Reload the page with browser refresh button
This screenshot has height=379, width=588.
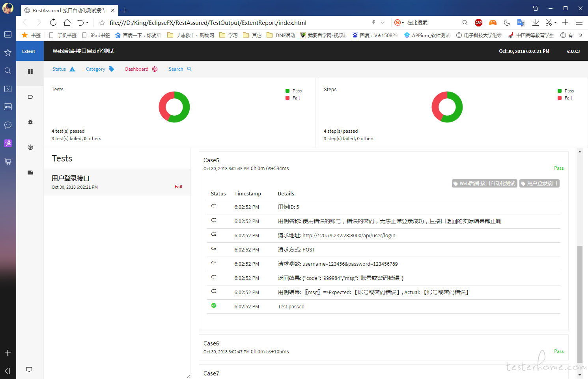(53, 23)
